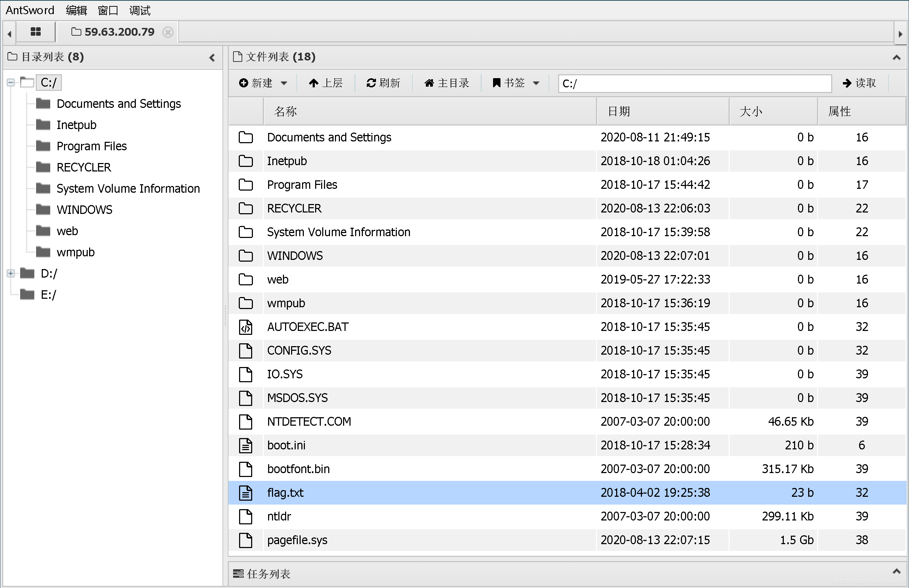Click the date 2019-05-27 17:22:33
The image size is (909, 588).
(x=655, y=279)
